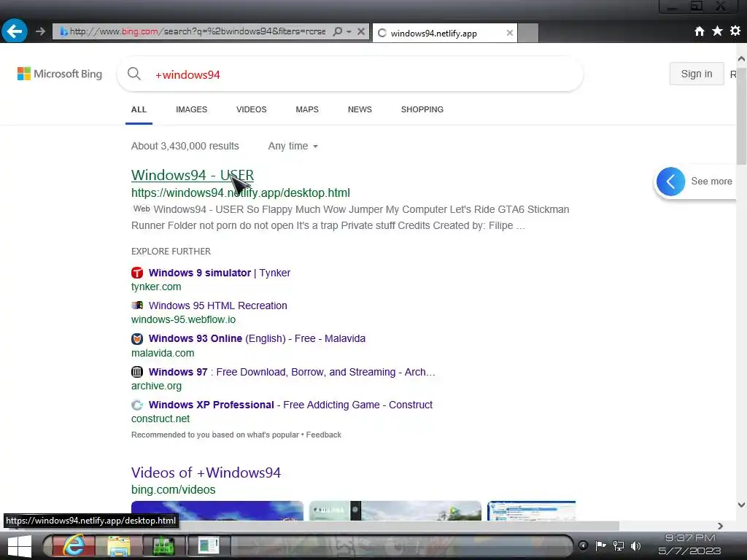Open the third video thumbnail
This screenshot has height=560, width=747.
coord(531,510)
